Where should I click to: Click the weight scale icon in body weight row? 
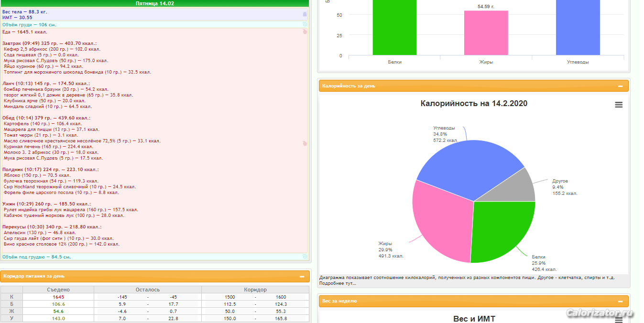tap(305, 14)
